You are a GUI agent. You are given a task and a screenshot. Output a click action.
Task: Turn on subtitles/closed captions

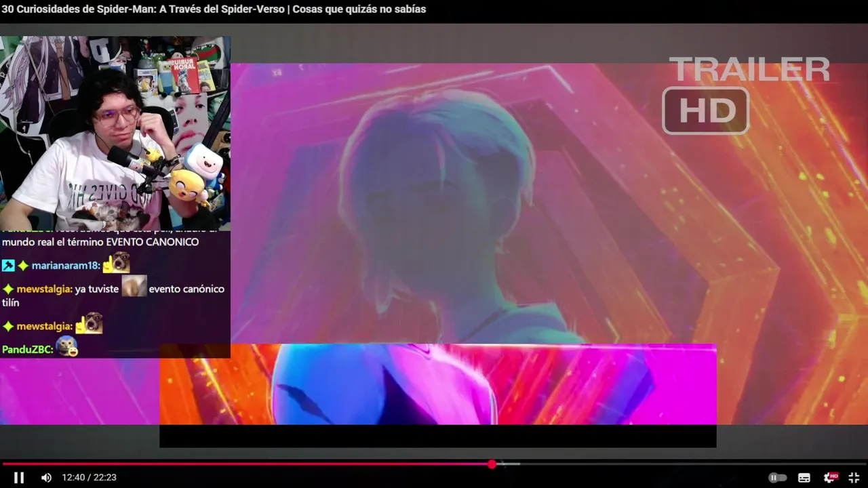click(x=804, y=478)
